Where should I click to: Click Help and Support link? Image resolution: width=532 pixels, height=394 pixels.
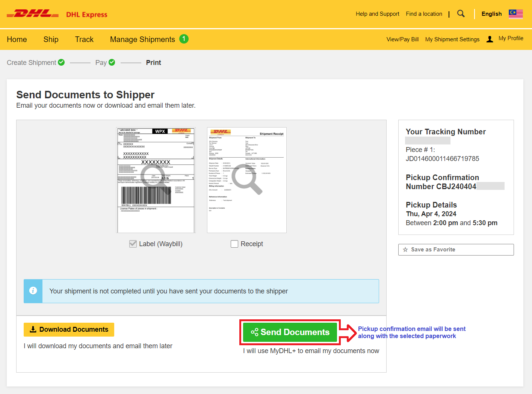click(x=378, y=14)
